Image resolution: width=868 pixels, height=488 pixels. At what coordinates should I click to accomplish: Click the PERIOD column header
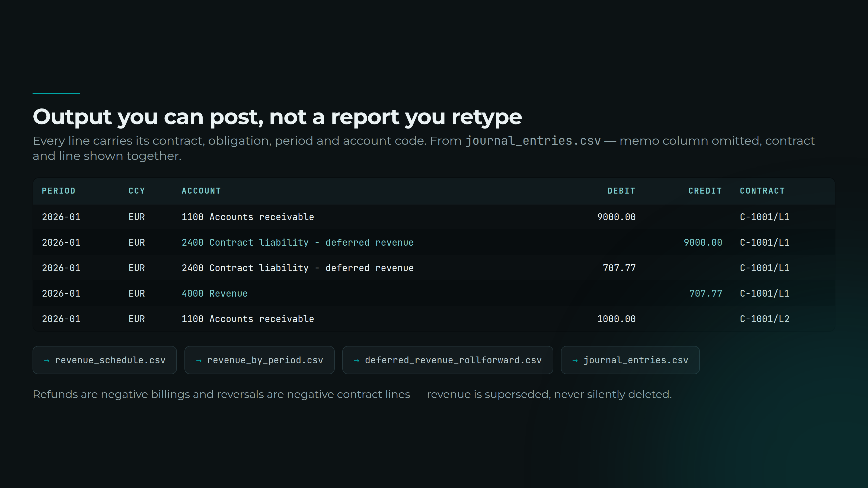pyautogui.click(x=59, y=191)
